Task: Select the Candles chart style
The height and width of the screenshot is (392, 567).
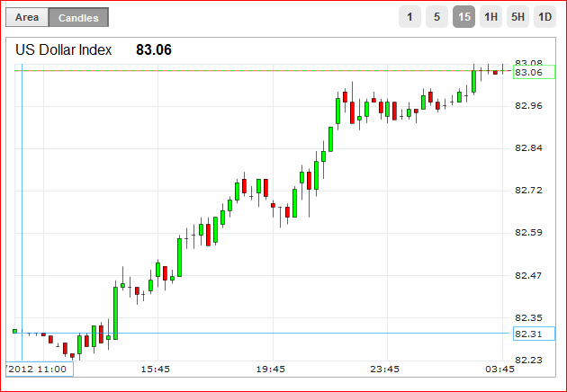Action: click(78, 17)
